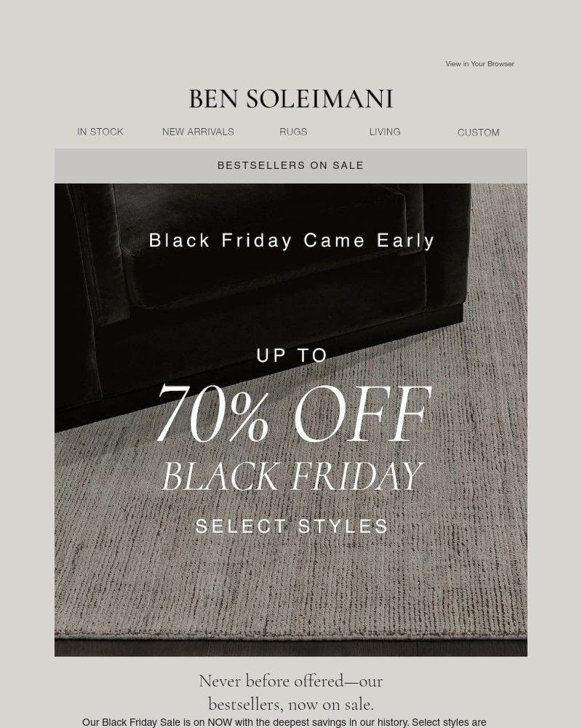Click the Black Friday Came Early headline
Image resolution: width=582 pixels, height=728 pixels.
[291, 240]
